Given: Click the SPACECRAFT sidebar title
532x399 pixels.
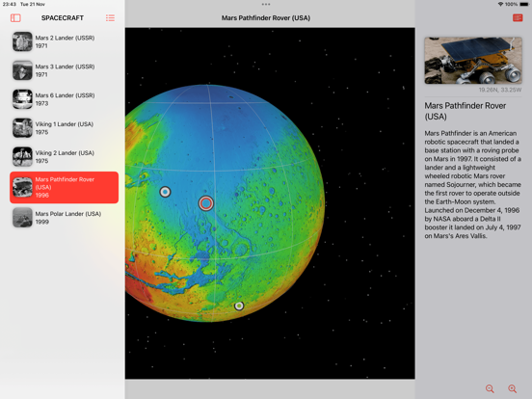Looking at the screenshot, I should point(63,18).
